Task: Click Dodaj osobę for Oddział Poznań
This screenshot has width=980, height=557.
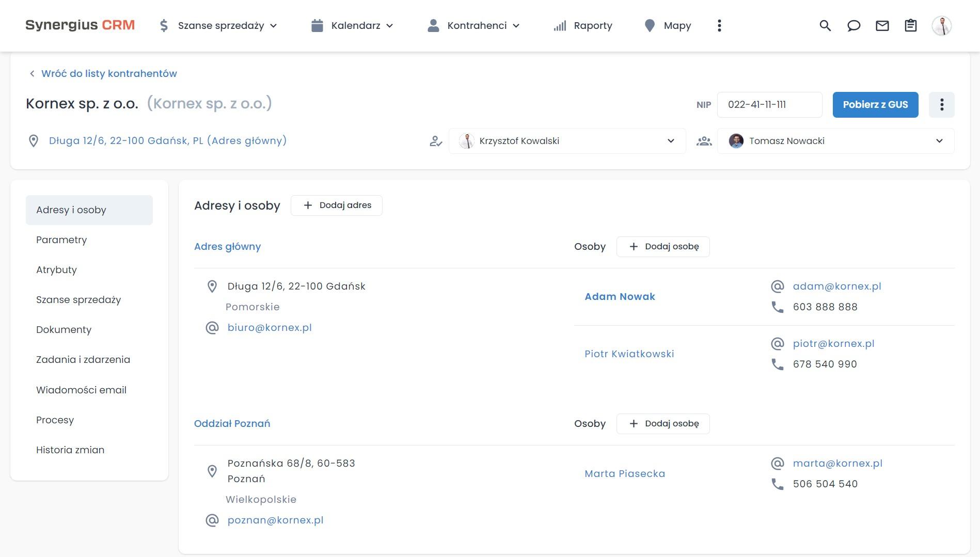Action: click(663, 424)
